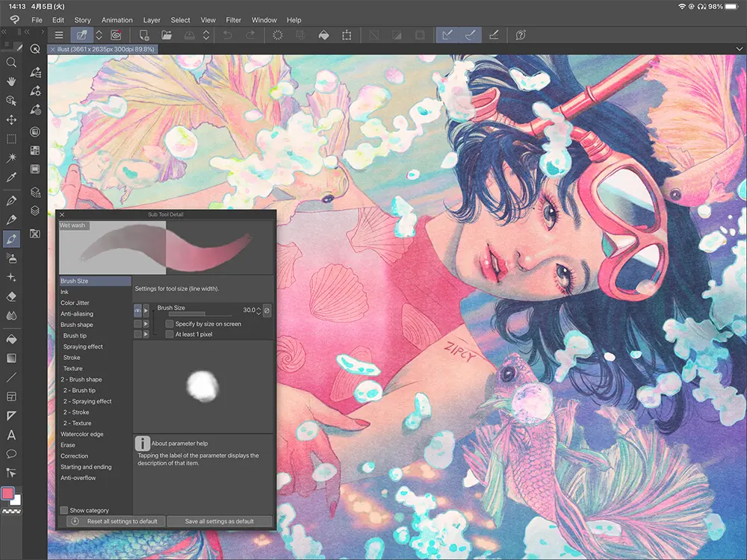This screenshot has width=747, height=560.
Task: Select the Hand move tool
Action: [x=11, y=81]
